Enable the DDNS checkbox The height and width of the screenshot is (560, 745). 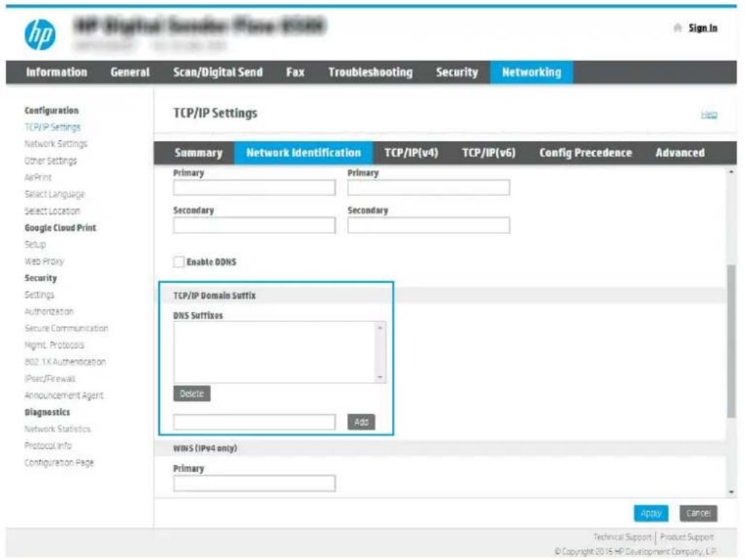(179, 262)
